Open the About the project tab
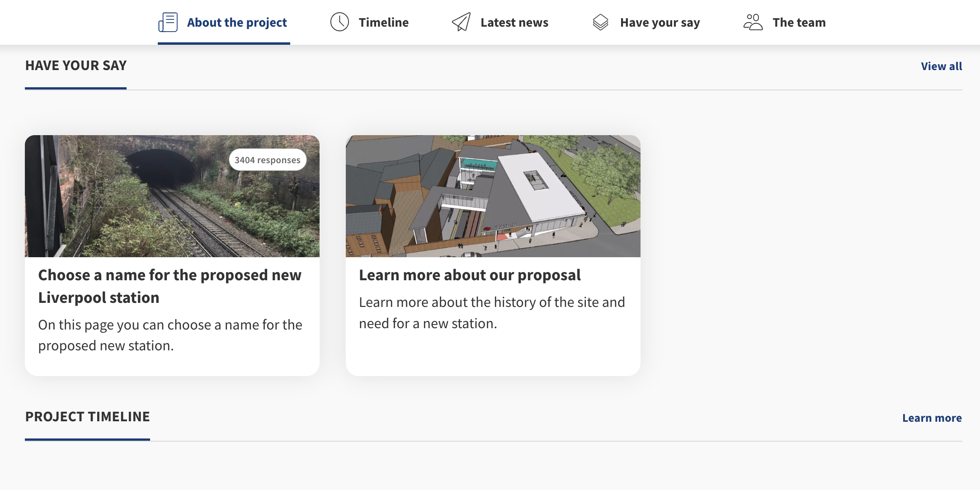The image size is (980, 490). [x=224, y=22]
